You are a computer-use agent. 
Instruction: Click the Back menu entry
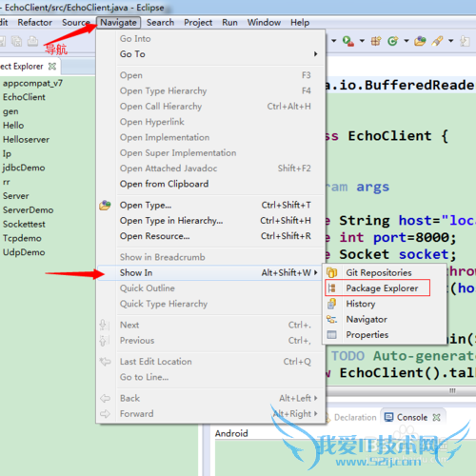210,398
